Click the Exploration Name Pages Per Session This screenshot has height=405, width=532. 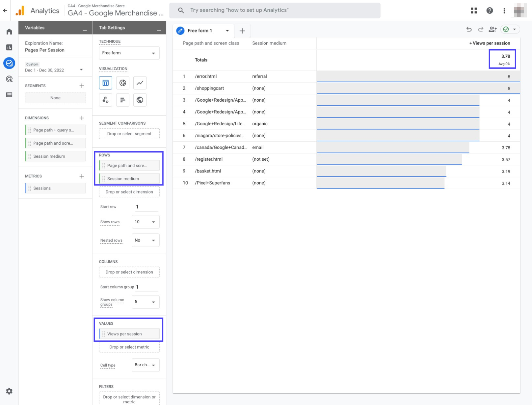click(x=45, y=50)
